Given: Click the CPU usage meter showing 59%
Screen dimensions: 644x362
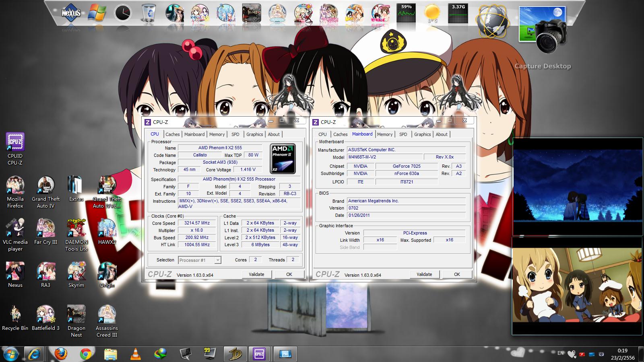Looking at the screenshot, I should pyautogui.click(x=407, y=13).
